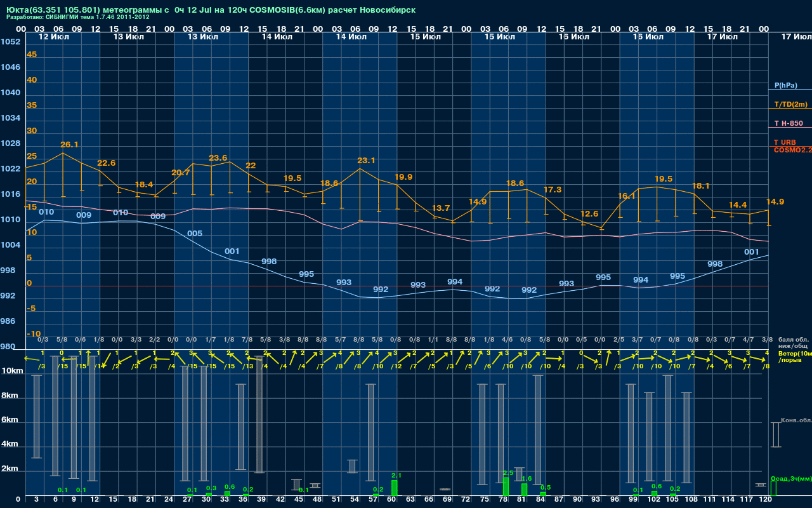Click the 980 pressure axis label
This screenshot has height=508, width=812.
click(8, 347)
